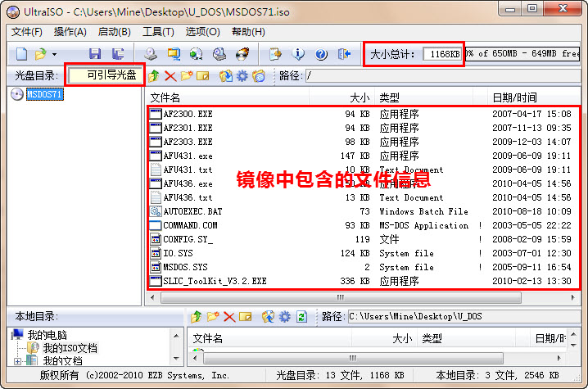Select the file AUTOEXEC.BAT
This screenshot has width=588, height=389.
[x=192, y=211]
